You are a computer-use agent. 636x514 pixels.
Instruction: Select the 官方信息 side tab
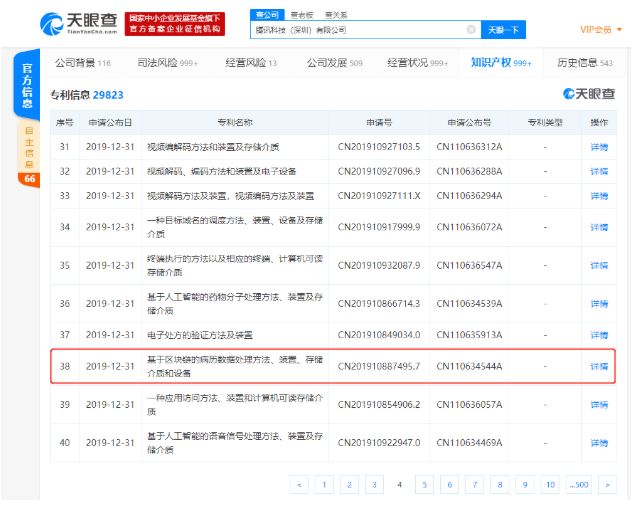[x=27, y=85]
